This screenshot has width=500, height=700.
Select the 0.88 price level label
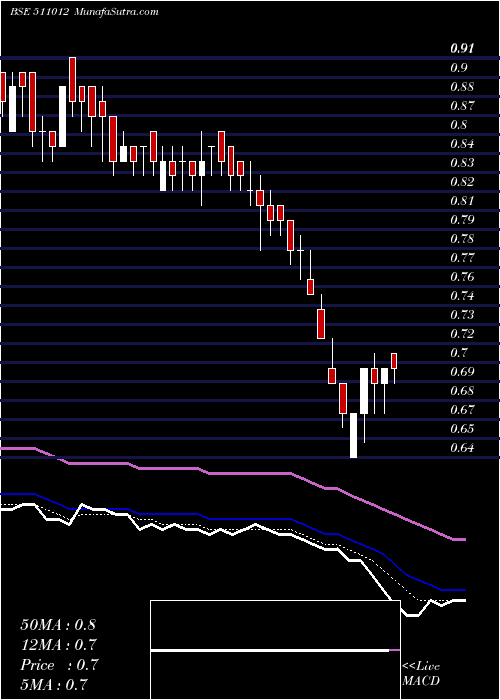462,87
